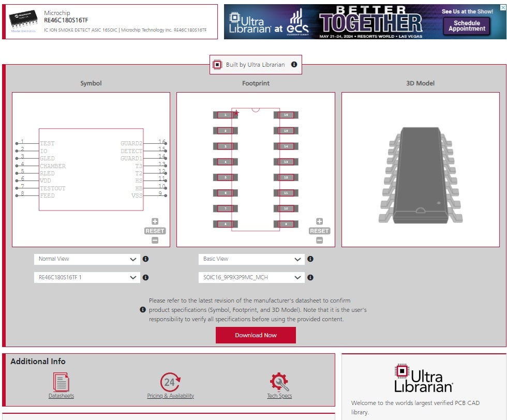Viewport: 507px width, 420px height.
Task: Open the Datasheets link
Action: pyautogui.click(x=61, y=396)
